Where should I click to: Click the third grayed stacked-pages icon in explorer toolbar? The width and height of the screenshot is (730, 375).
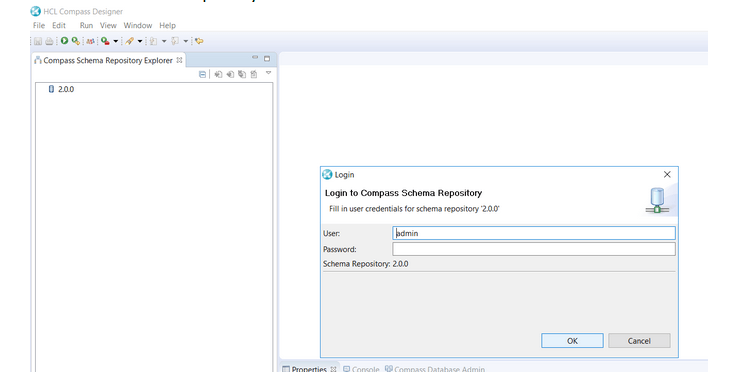pos(242,74)
